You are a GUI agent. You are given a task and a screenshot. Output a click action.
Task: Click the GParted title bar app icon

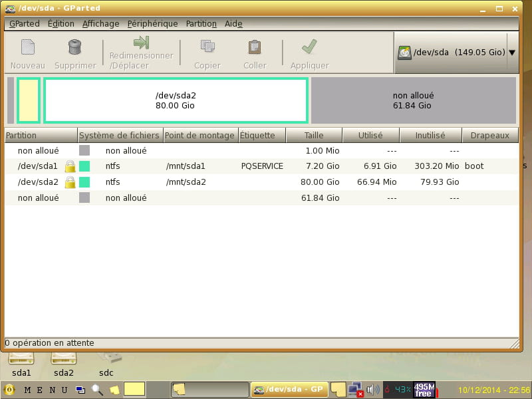[11, 9]
